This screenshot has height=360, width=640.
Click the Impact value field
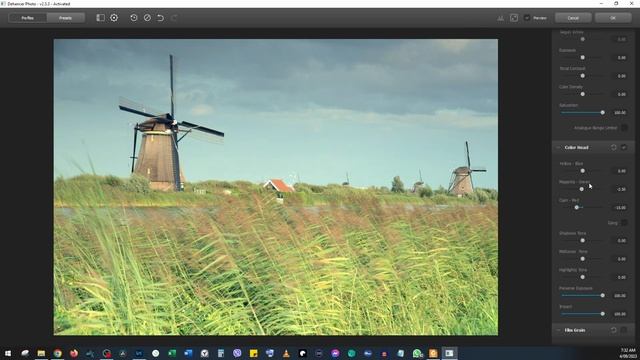(620, 314)
